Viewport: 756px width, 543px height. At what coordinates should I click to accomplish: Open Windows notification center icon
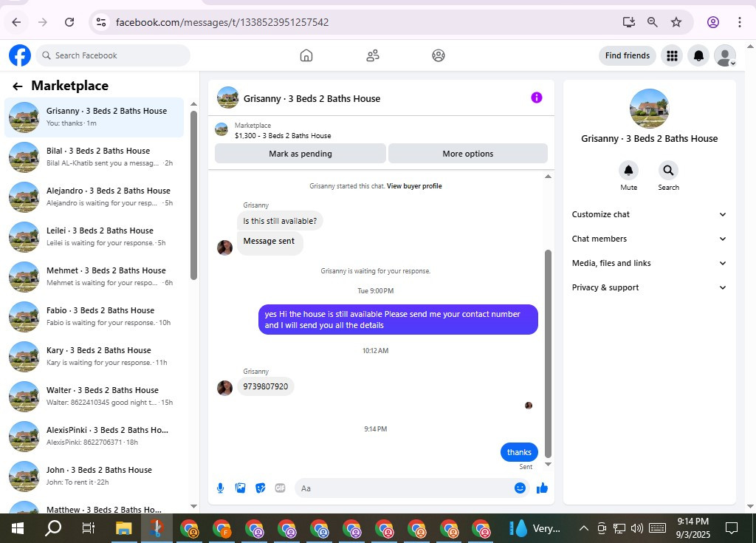click(732, 528)
